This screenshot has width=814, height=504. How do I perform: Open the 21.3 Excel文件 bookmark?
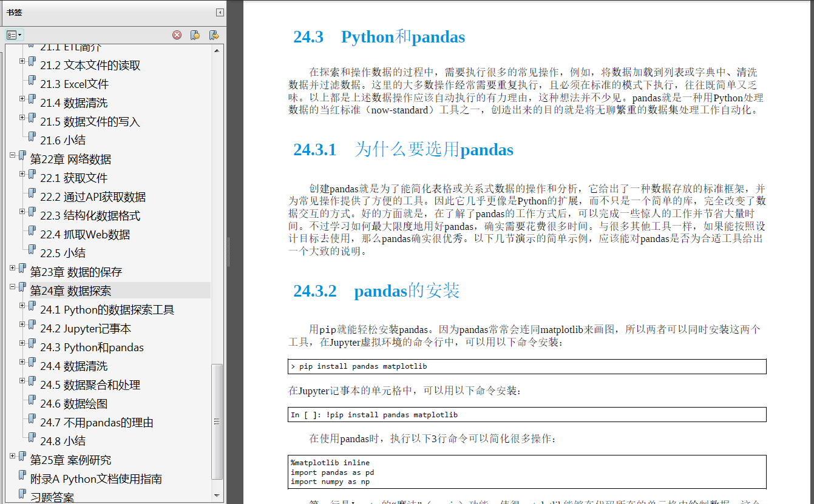[x=75, y=84]
